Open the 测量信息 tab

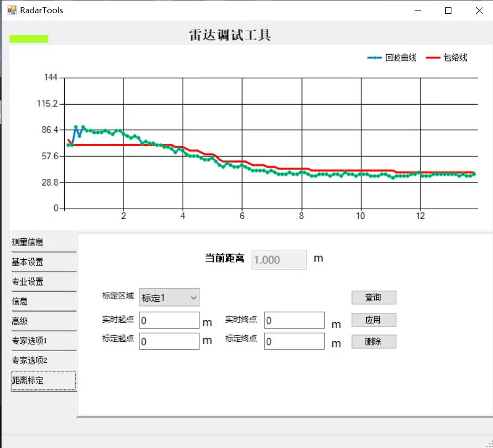tap(43, 242)
